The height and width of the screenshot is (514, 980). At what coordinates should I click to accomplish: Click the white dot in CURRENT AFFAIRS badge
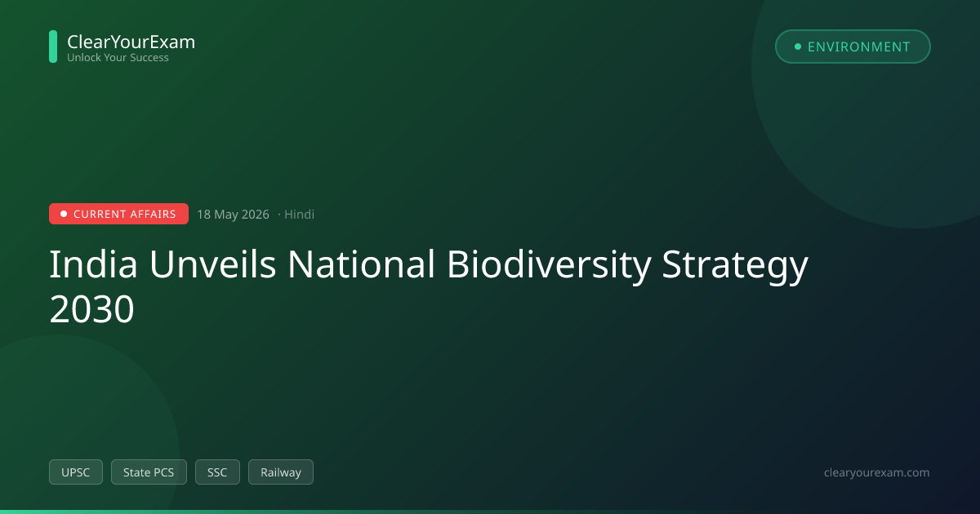click(x=64, y=215)
